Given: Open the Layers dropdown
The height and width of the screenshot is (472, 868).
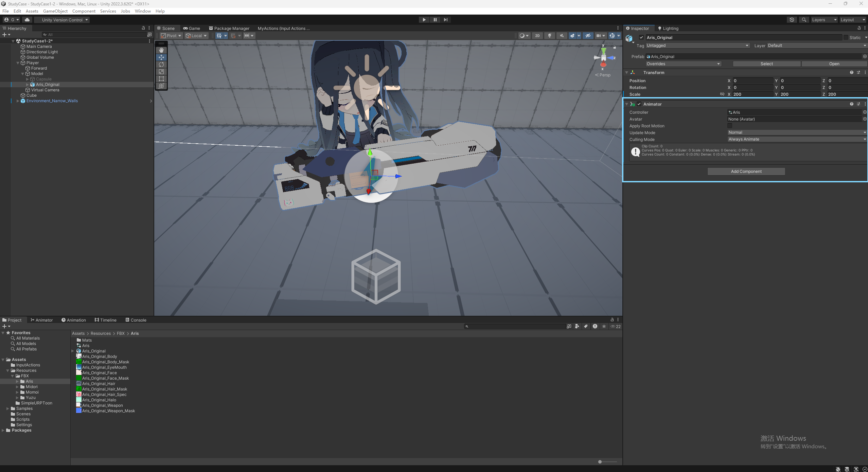Looking at the screenshot, I should click(x=824, y=20).
